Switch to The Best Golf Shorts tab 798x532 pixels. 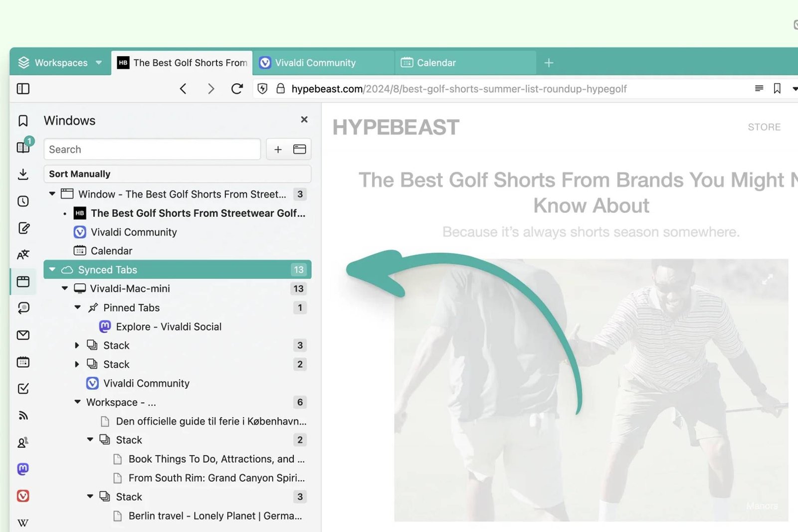[182, 63]
